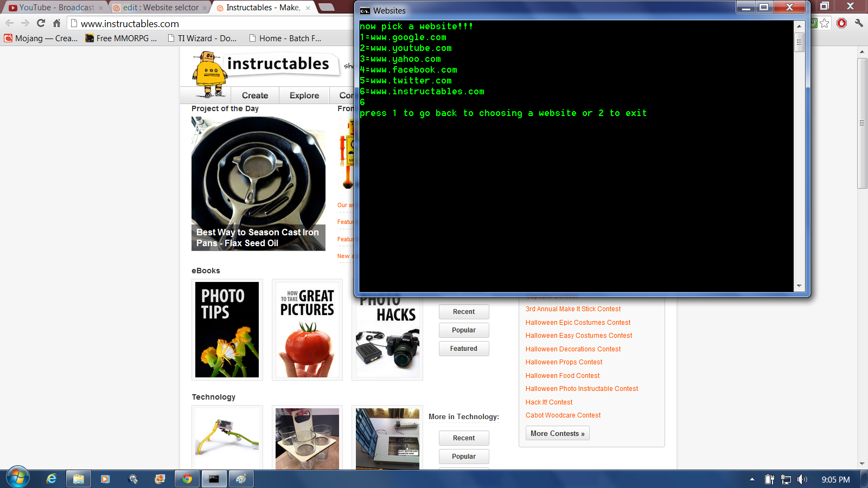Go to the browser home page icon
The image size is (868, 488).
56,23
